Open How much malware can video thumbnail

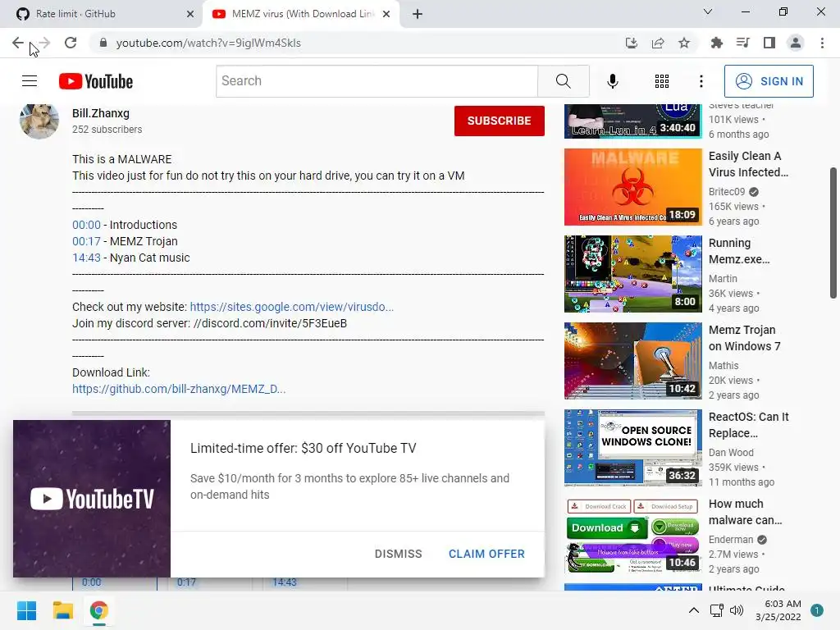click(632, 535)
